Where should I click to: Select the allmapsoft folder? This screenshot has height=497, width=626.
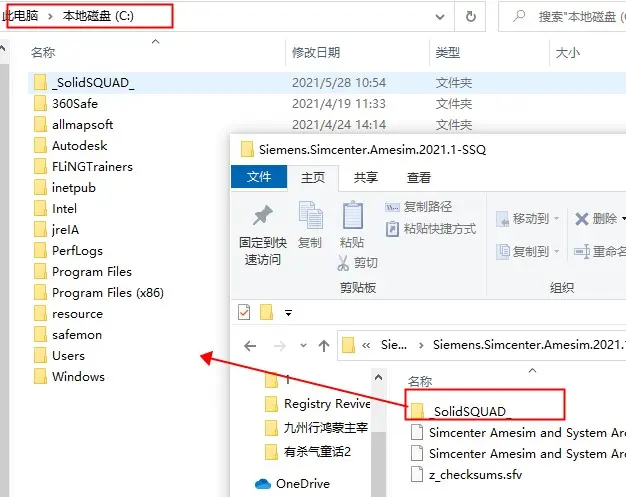(82, 125)
